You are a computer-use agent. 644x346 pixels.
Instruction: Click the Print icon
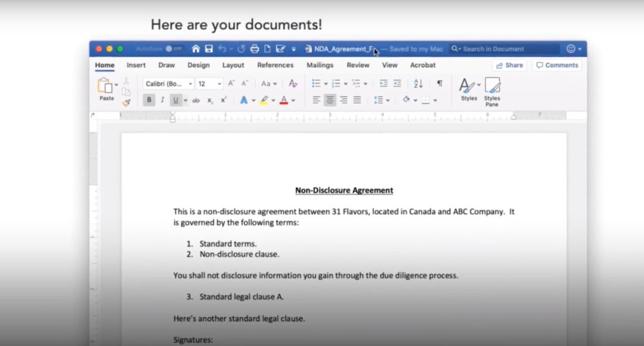click(255, 49)
